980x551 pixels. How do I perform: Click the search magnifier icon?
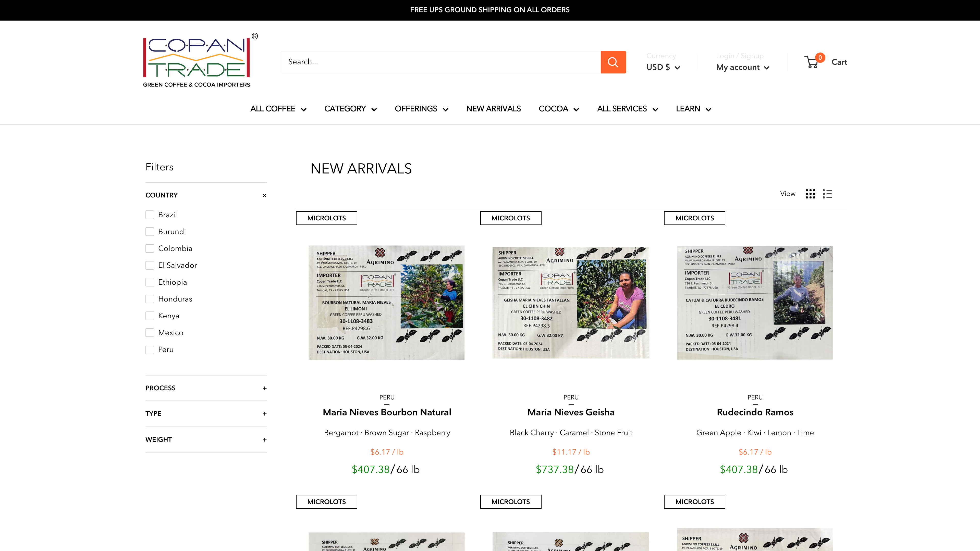pyautogui.click(x=613, y=61)
